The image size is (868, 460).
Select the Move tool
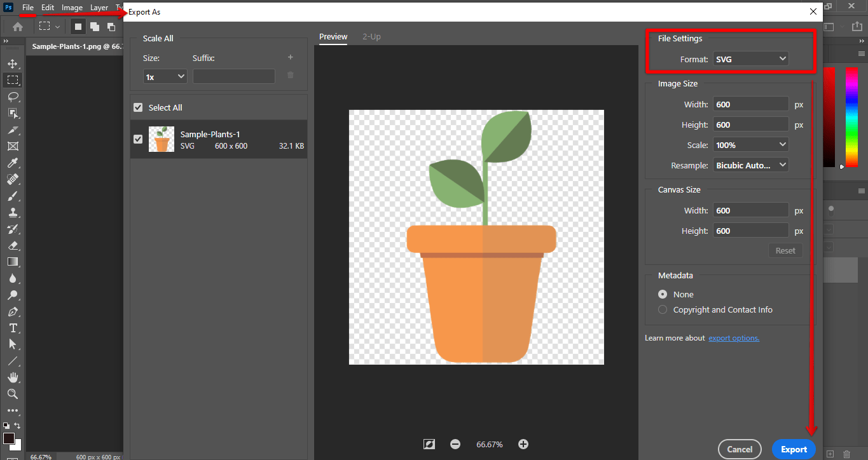13,63
